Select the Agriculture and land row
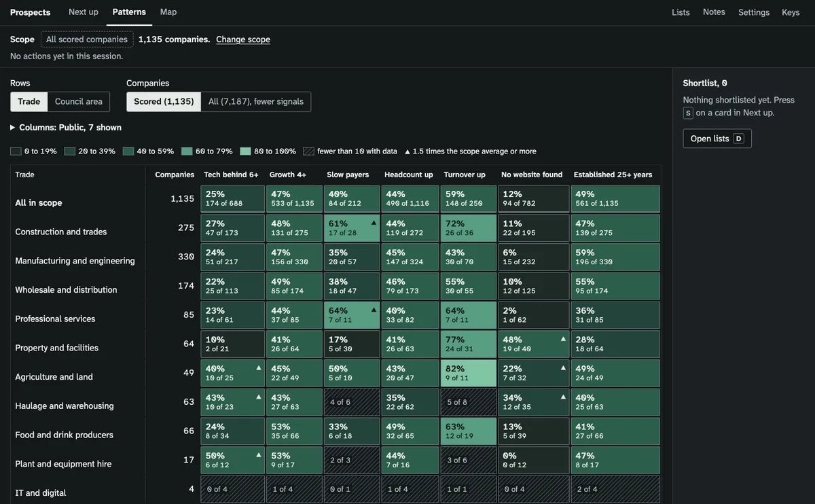This screenshot has height=504, width=815. coord(54,377)
